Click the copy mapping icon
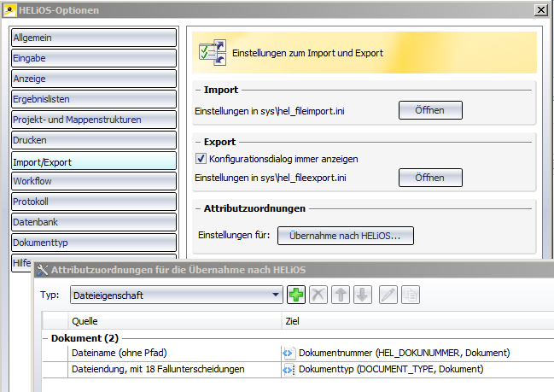Image resolution: width=554 pixels, height=392 pixels. pyautogui.click(x=411, y=295)
